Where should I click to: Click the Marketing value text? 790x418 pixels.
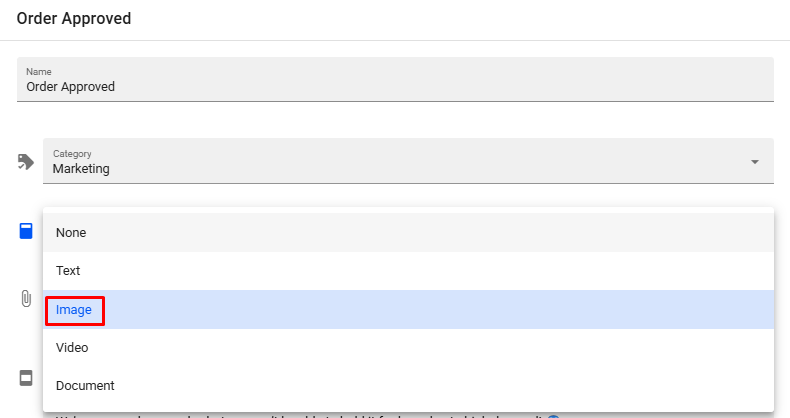[81, 169]
